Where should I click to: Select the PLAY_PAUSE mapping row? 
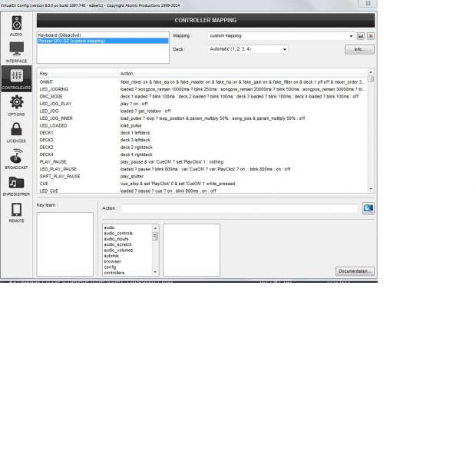click(x=202, y=162)
